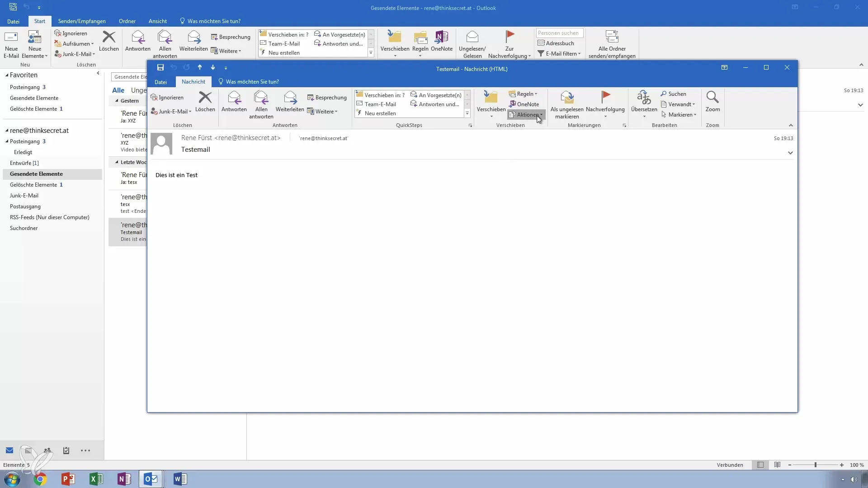The width and height of the screenshot is (868, 488).
Task: Click the Personen suchen search field
Action: tap(560, 33)
